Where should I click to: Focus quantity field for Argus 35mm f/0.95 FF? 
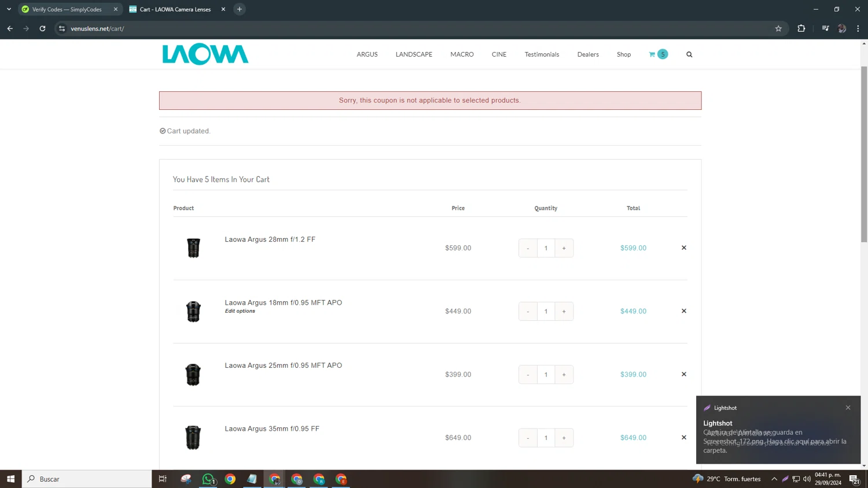point(546,438)
